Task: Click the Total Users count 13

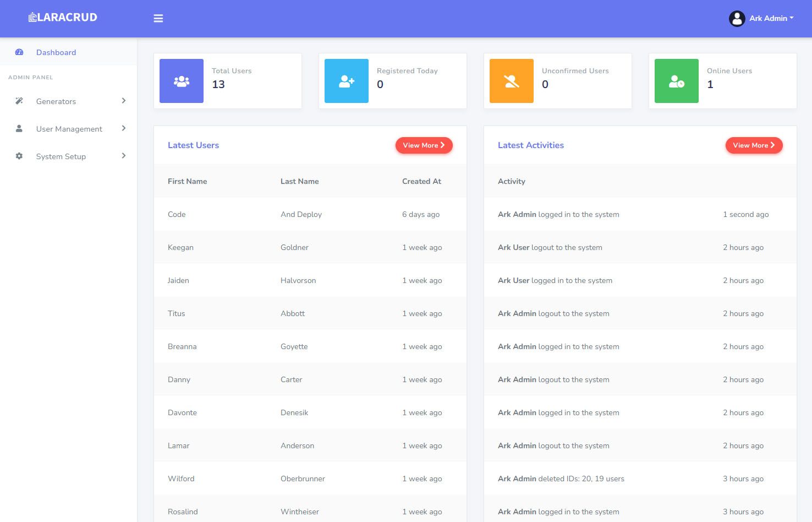Action: coord(218,84)
